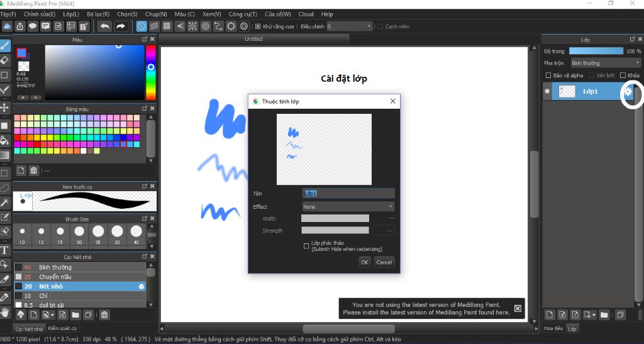Select the Gradient tool
The image size is (644, 344).
pos(4,155)
